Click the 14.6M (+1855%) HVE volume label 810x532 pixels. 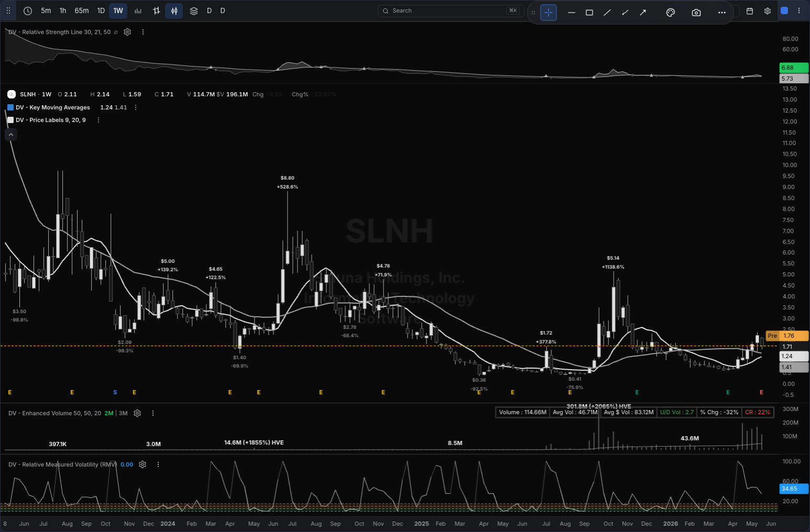254,442
